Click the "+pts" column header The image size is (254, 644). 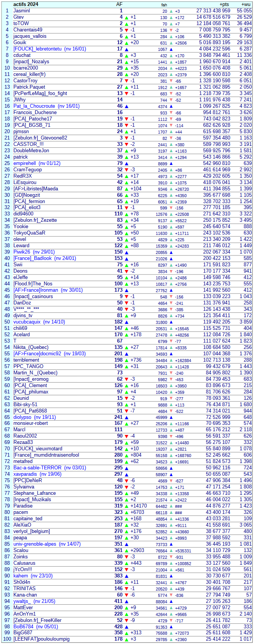click(x=224, y=4)
